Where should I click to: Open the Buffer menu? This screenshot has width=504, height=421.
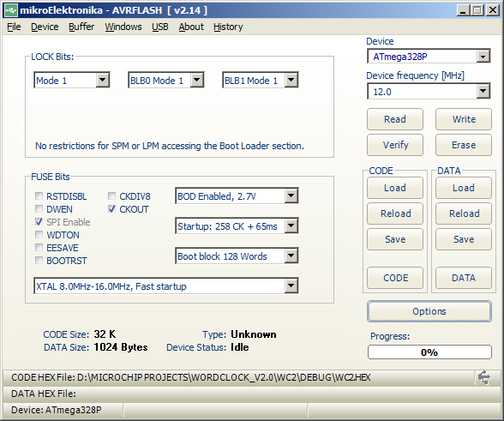point(81,27)
